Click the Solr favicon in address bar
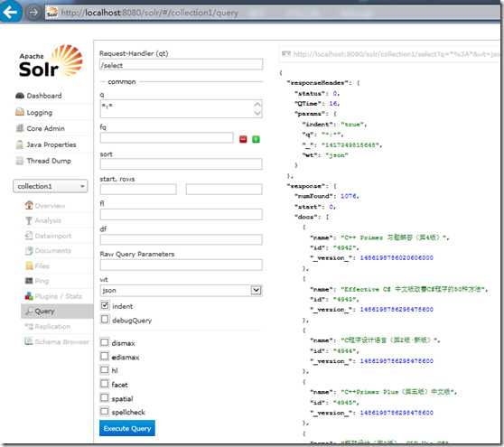Image resolution: width=504 pixels, height=447 pixels. point(52,13)
